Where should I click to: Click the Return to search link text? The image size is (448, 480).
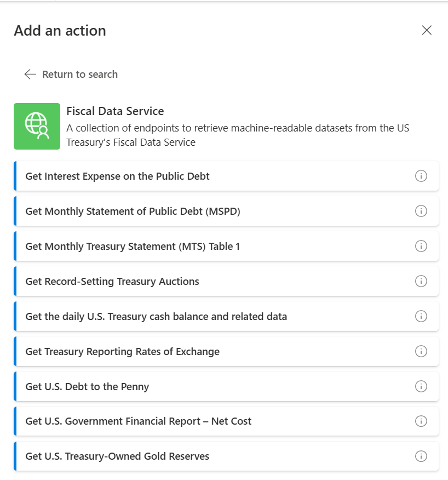click(80, 75)
